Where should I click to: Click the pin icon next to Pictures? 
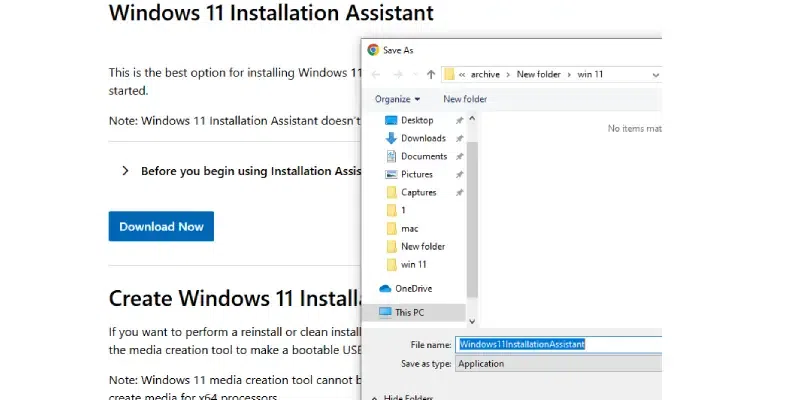coord(459,174)
